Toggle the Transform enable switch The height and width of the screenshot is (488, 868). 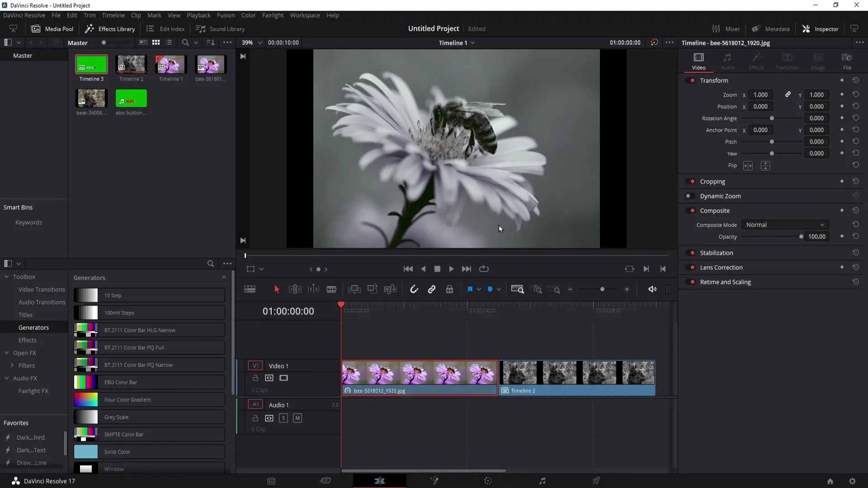click(691, 80)
